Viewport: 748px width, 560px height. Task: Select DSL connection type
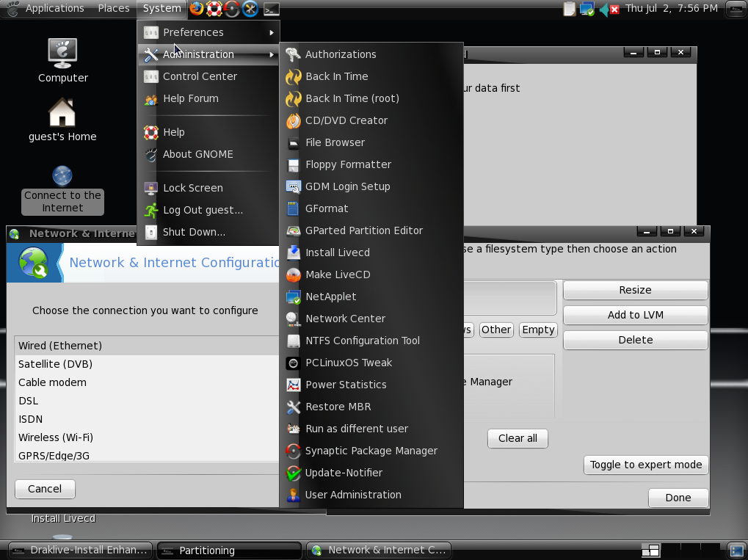point(147,401)
